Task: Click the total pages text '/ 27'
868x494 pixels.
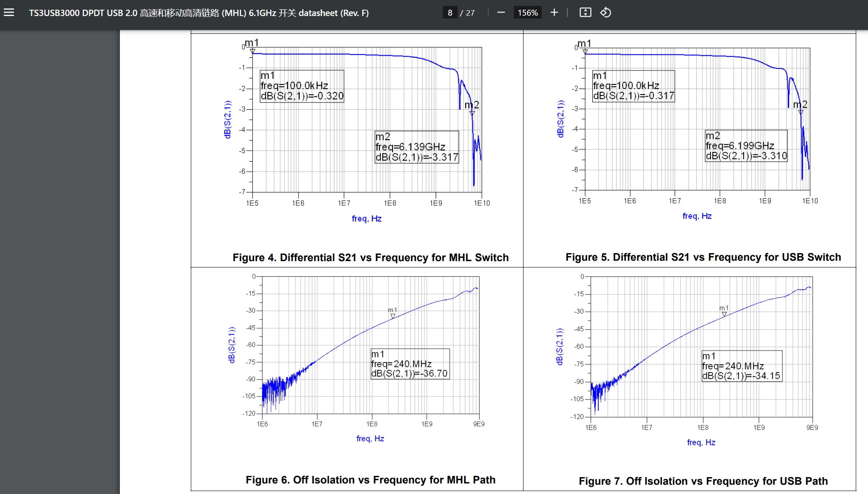Action: click(467, 13)
